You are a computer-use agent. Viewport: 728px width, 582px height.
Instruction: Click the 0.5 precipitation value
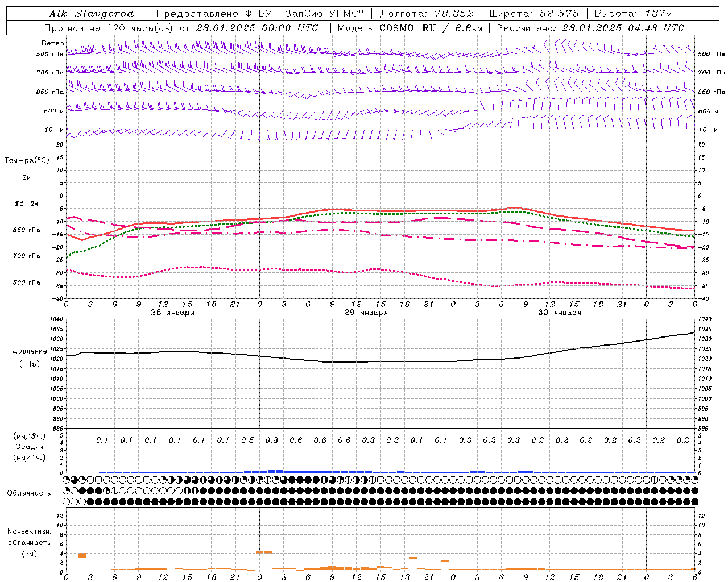[247, 440]
